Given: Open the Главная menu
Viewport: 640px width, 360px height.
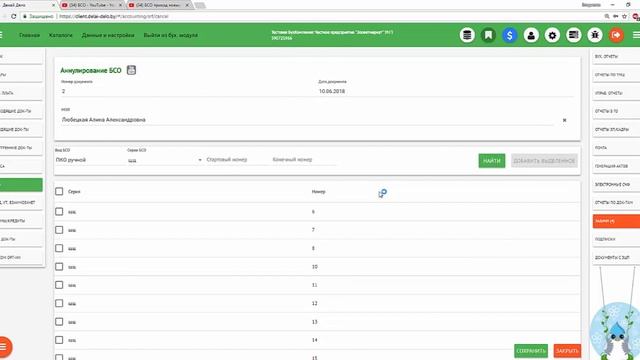Looking at the screenshot, I should pyautogui.click(x=29, y=35).
